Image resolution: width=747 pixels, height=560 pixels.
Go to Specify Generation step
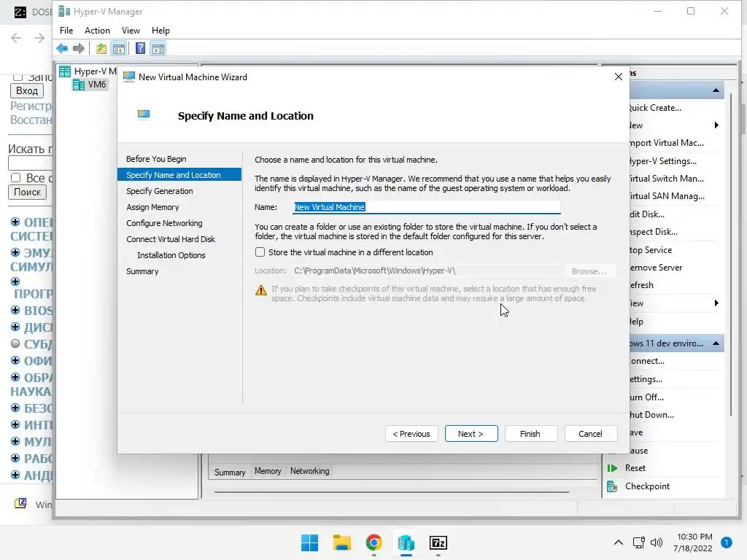pyautogui.click(x=160, y=191)
